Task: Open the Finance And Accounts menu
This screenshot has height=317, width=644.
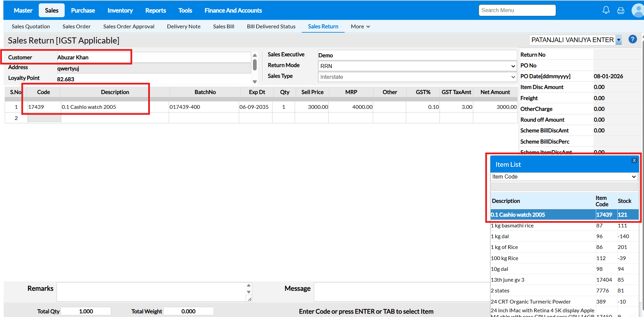Action: point(233,10)
